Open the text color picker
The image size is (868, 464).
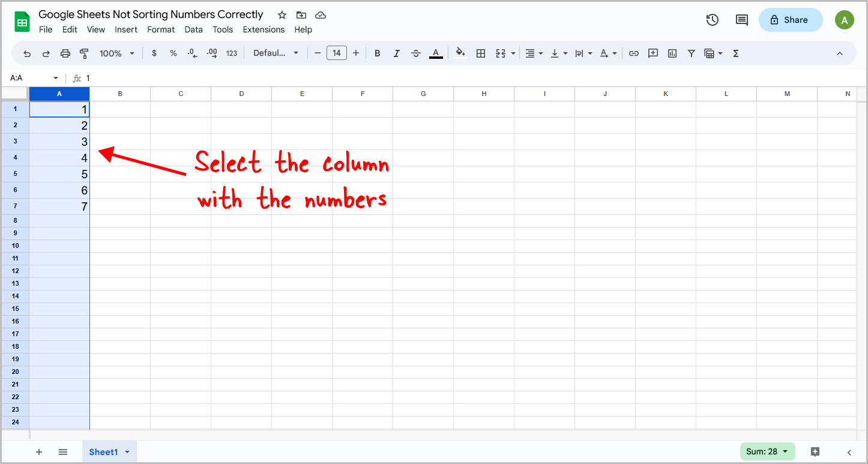[436, 53]
